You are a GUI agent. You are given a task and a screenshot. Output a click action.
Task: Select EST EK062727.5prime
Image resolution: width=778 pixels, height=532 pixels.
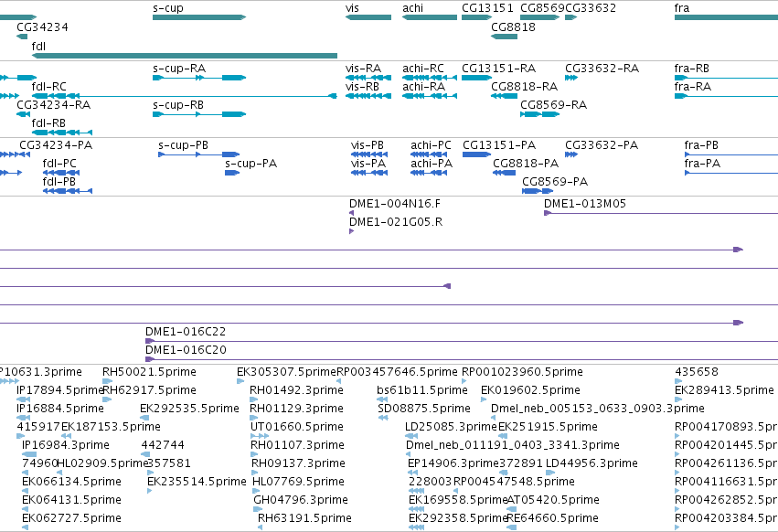25,527
